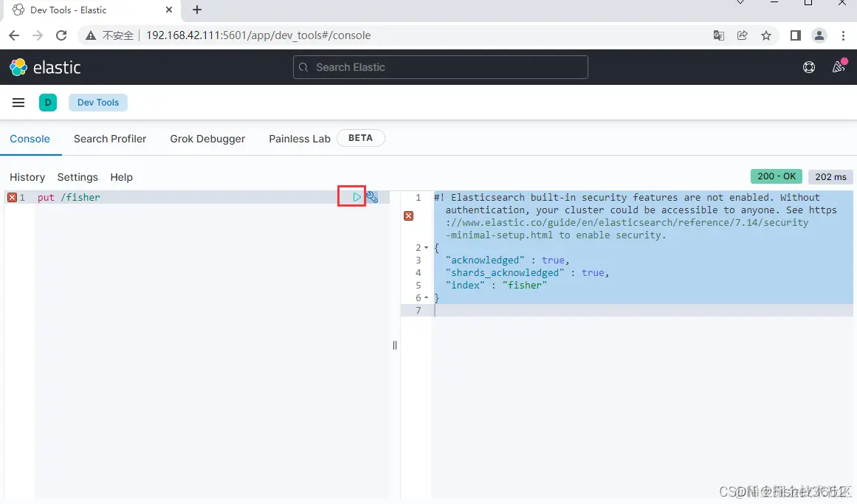Toggle browser side panel

795,35
